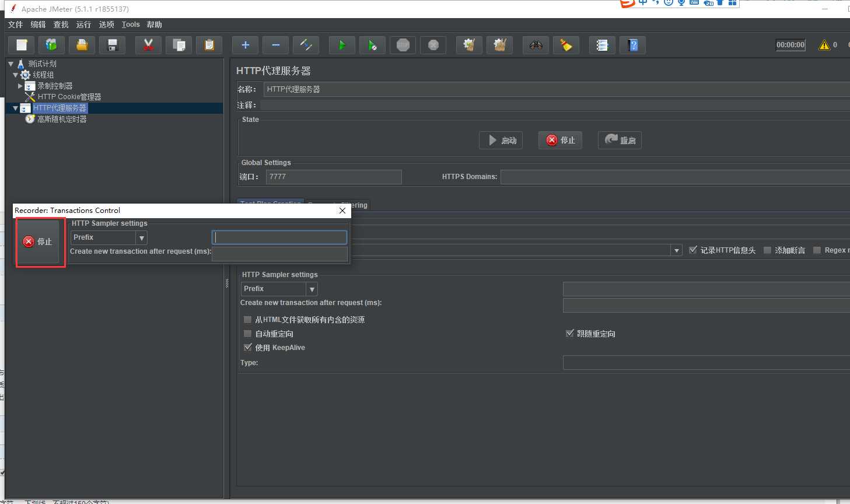850x504 pixels.
Task: Click 停止 button in State panel
Action: (x=560, y=140)
